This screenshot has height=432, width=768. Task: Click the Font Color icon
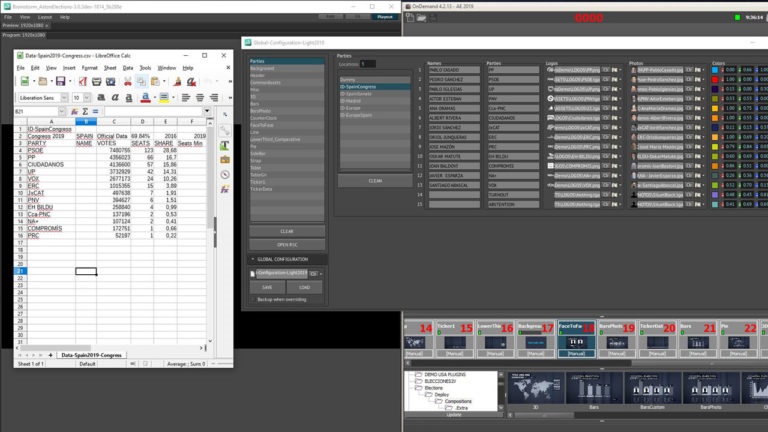coord(145,97)
